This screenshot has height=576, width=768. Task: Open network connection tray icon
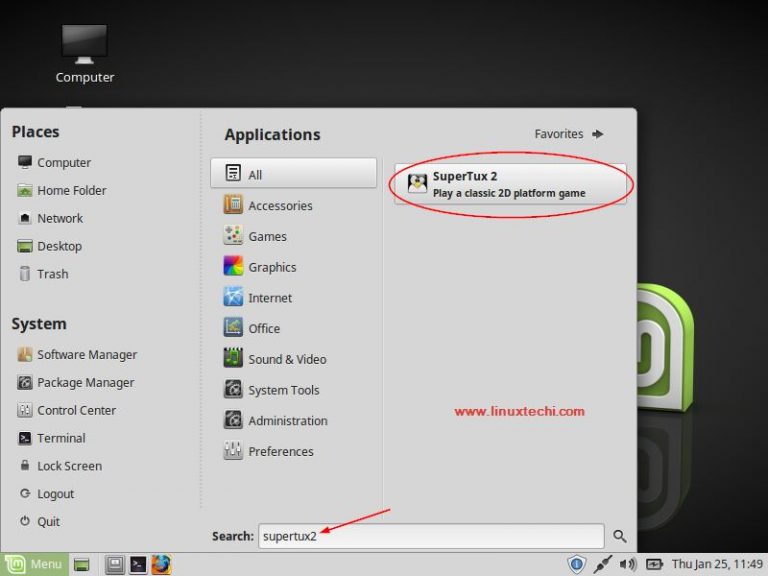[602, 564]
